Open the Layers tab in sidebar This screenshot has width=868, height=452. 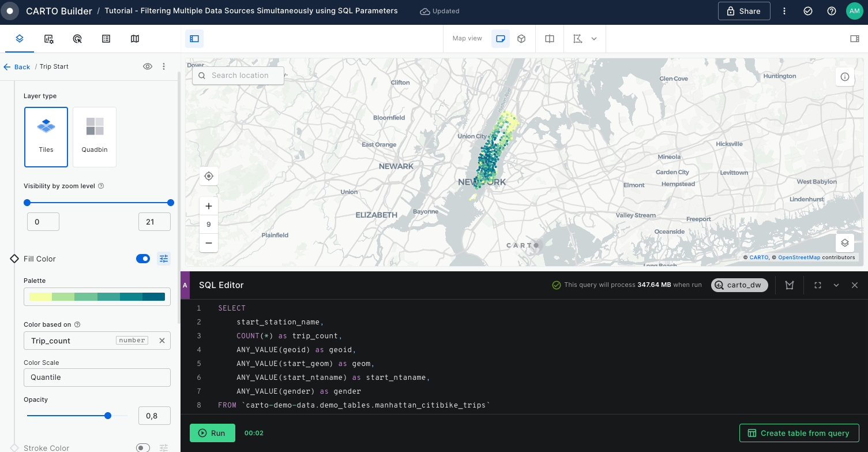(19, 39)
